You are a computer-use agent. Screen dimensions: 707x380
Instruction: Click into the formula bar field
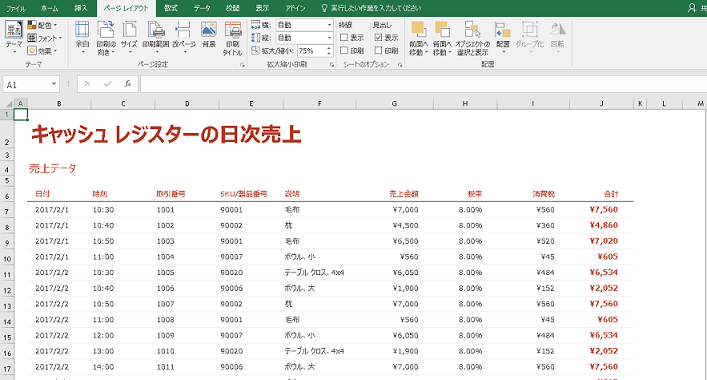[423, 84]
